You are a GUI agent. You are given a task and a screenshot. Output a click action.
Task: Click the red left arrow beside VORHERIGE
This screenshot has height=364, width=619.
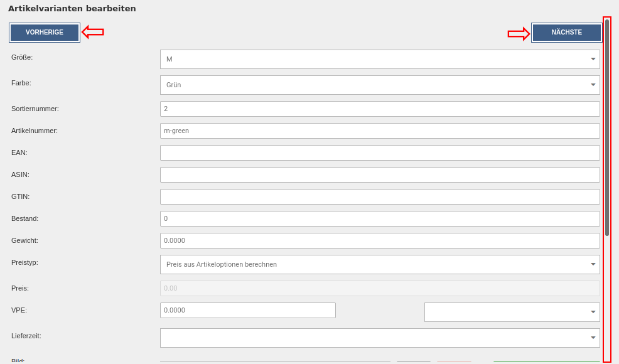point(93,31)
